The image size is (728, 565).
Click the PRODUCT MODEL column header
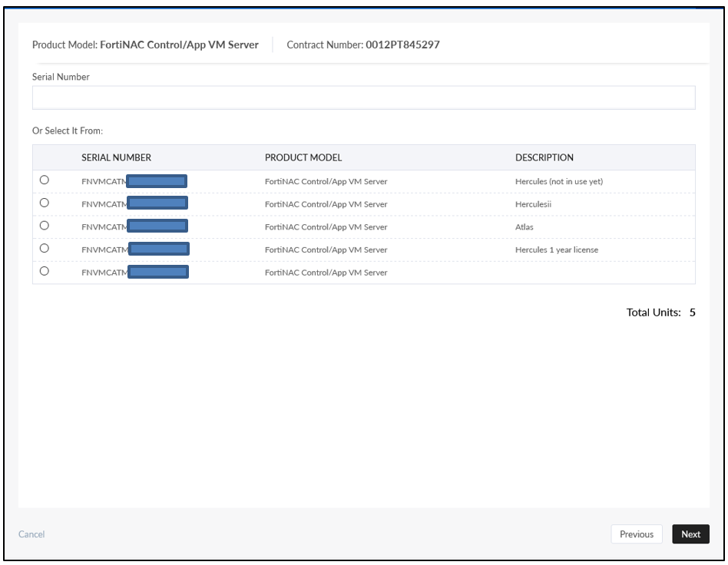303,157
